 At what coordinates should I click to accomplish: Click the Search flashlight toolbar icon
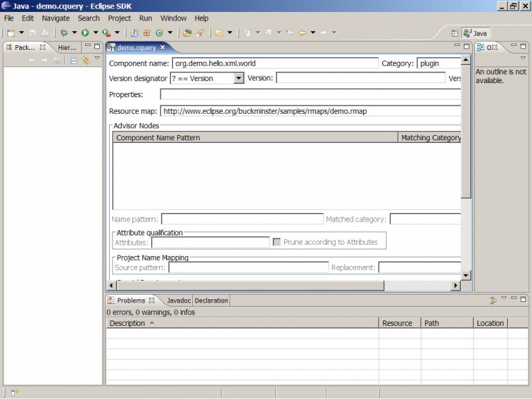tap(200, 33)
